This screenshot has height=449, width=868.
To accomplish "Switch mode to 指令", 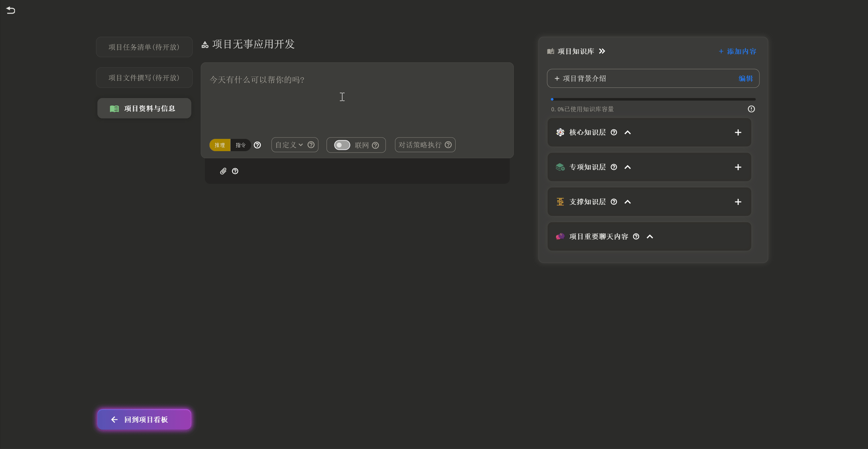I will point(240,145).
